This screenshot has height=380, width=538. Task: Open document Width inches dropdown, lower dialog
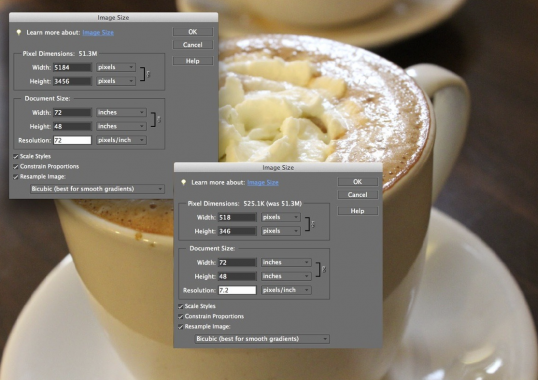click(286, 262)
